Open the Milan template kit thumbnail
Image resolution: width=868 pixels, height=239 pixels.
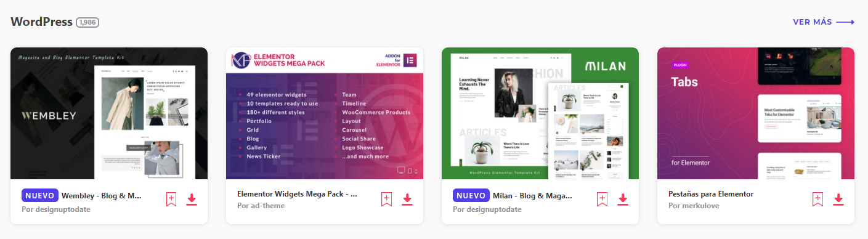pyautogui.click(x=540, y=113)
